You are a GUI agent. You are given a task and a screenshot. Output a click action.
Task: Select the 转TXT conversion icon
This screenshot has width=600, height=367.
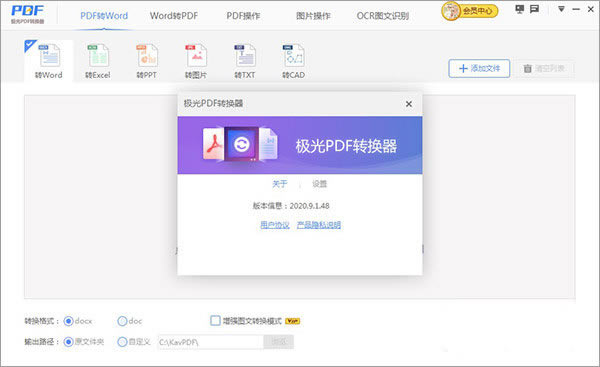tap(245, 60)
